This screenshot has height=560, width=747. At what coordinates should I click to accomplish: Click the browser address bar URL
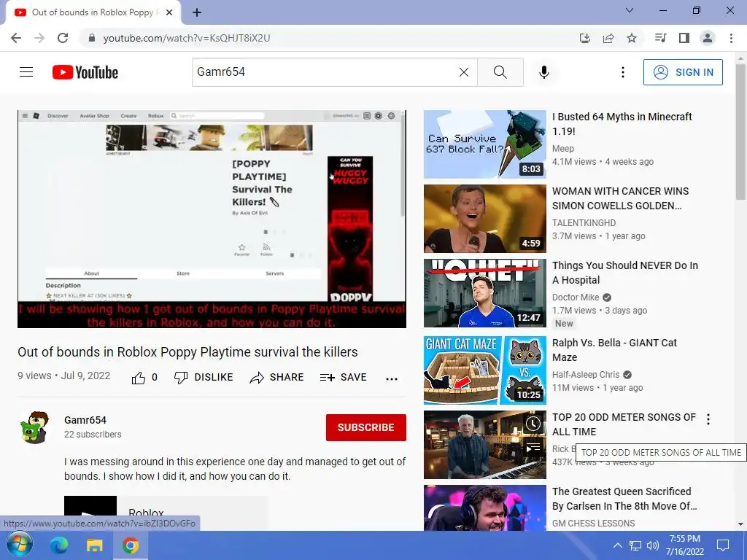pos(187,38)
